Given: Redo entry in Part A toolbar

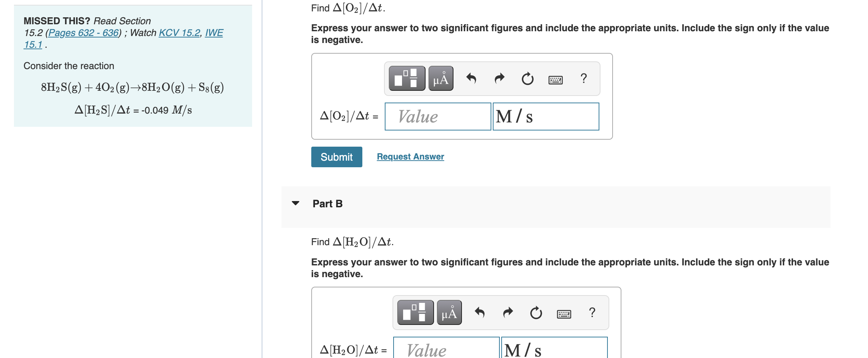Looking at the screenshot, I should click(x=499, y=78).
